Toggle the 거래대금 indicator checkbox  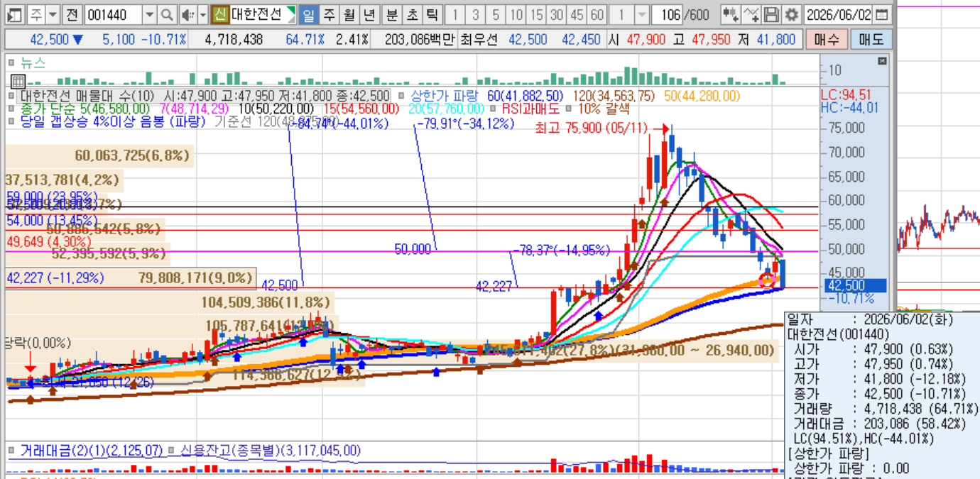(x=11, y=451)
